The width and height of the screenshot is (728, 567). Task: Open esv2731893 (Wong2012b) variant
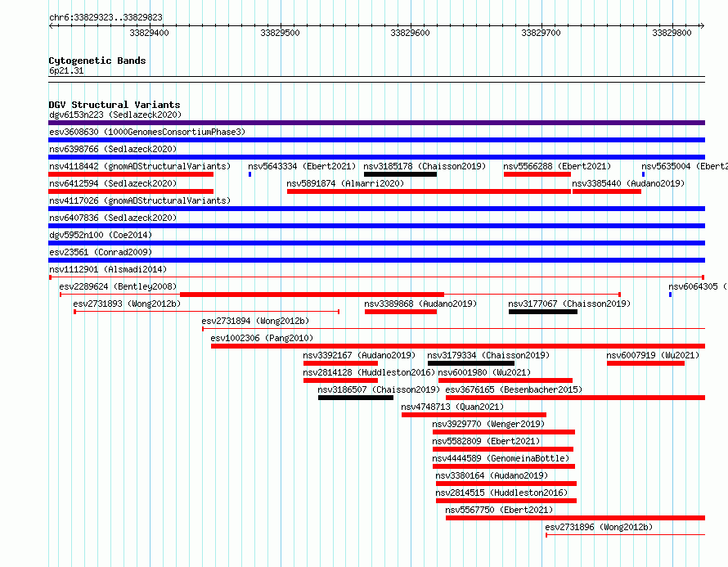[x=127, y=304]
